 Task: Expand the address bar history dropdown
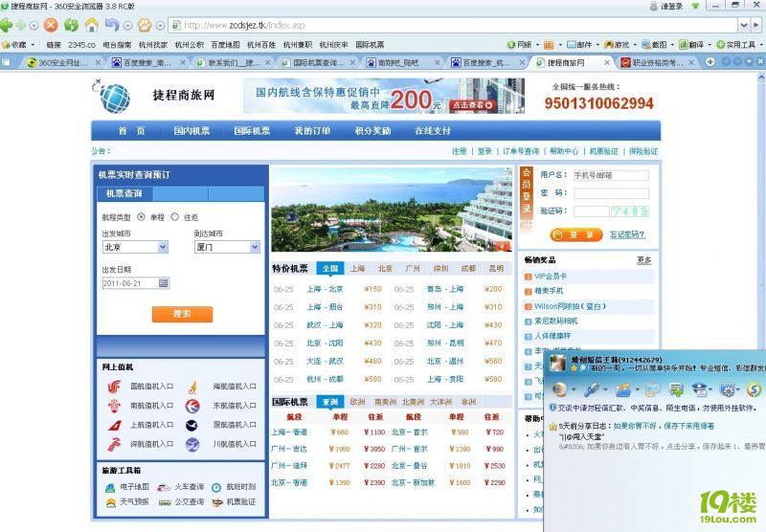(x=743, y=25)
